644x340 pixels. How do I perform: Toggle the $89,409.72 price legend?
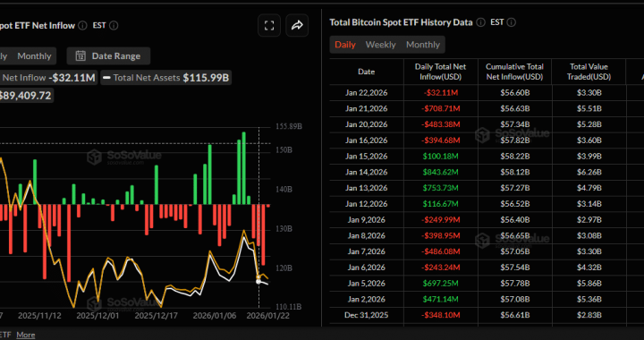tap(26, 96)
